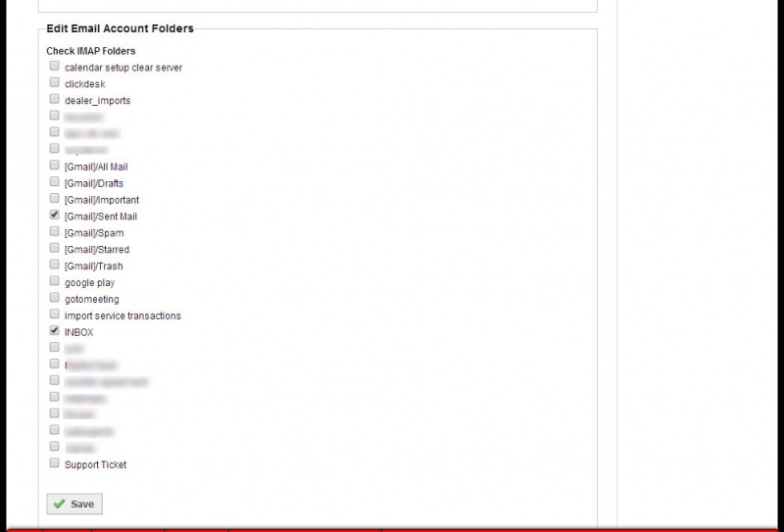Tick the gotomeeting checkbox

tap(55, 298)
